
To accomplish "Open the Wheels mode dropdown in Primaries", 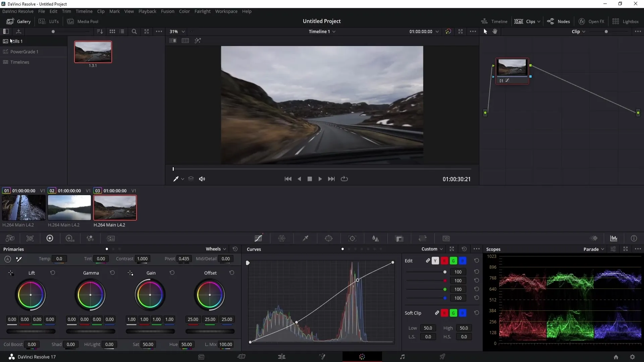I will [216, 249].
